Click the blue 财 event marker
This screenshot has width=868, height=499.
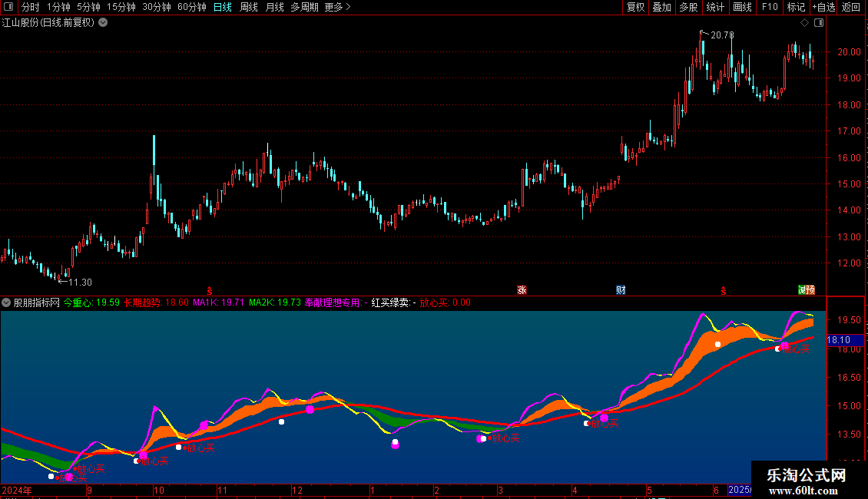click(x=621, y=290)
